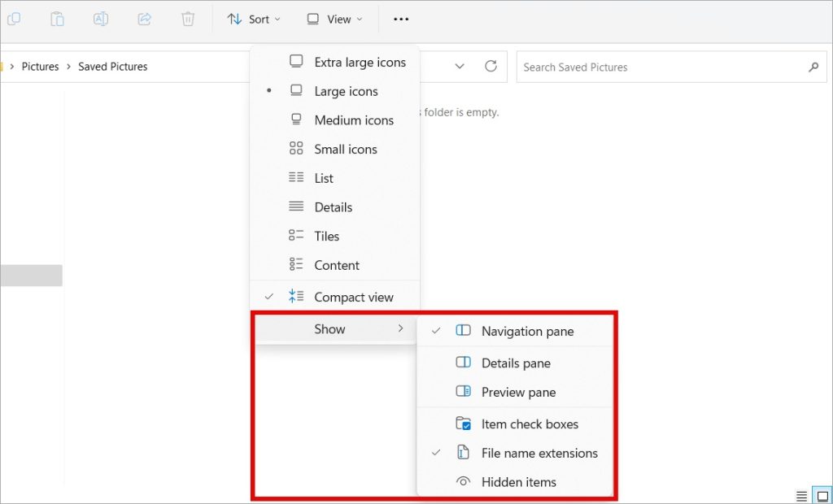833x504 pixels.
Task: Click the Copy icon in toolbar
Action: click(x=14, y=19)
